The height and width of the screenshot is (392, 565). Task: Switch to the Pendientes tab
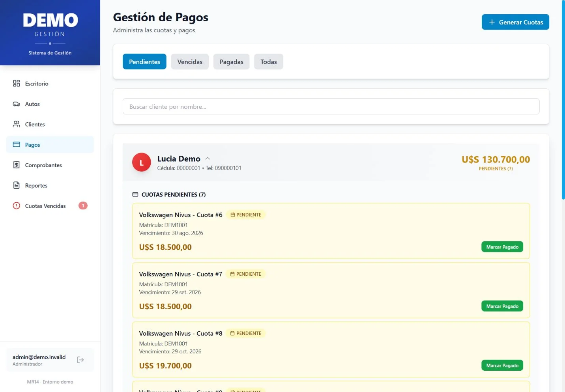(144, 62)
